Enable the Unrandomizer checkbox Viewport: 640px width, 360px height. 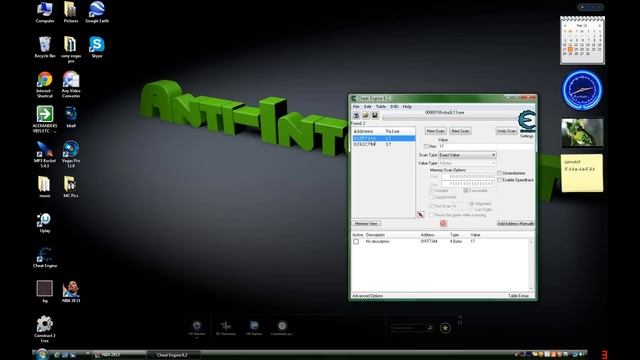[x=500, y=173]
